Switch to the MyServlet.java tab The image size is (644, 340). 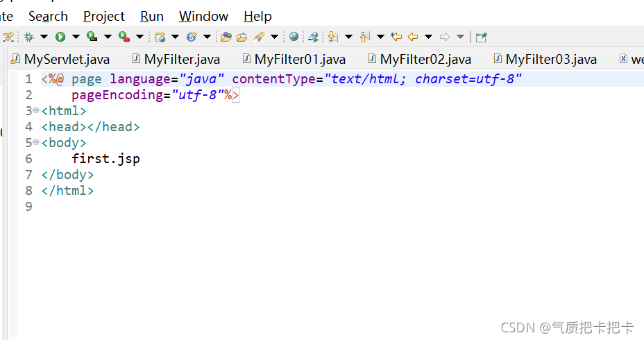click(61, 60)
